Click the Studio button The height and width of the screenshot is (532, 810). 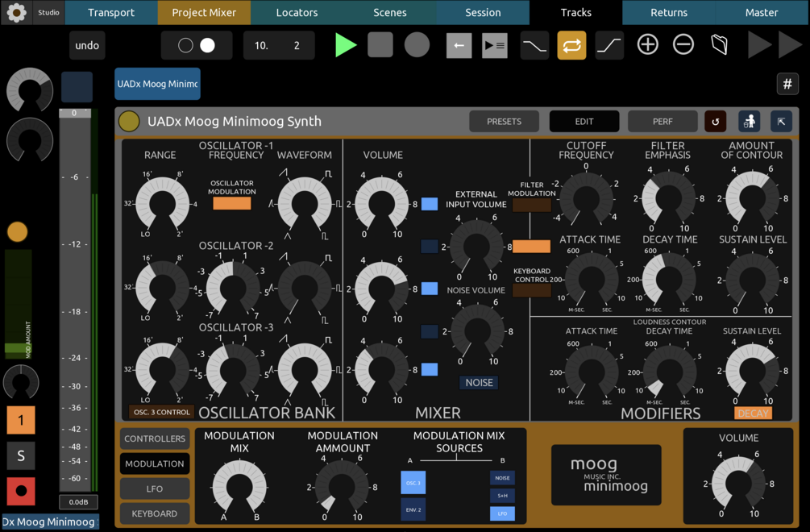coord(48,12)
